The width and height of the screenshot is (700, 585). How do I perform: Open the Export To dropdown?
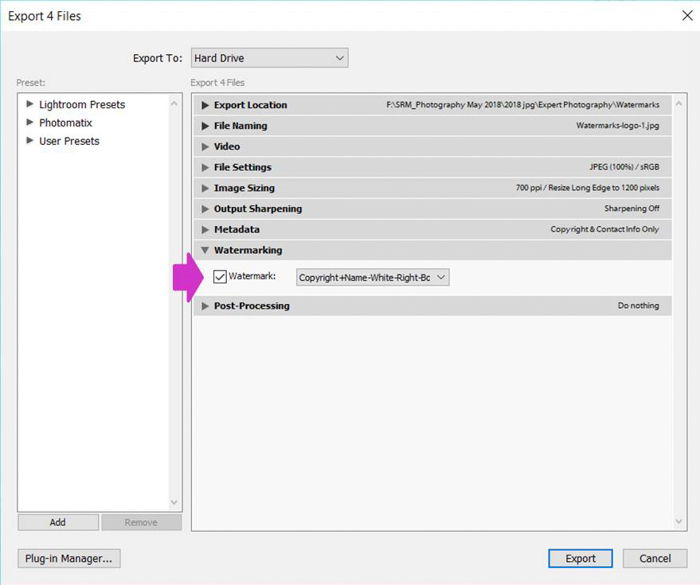270,58
